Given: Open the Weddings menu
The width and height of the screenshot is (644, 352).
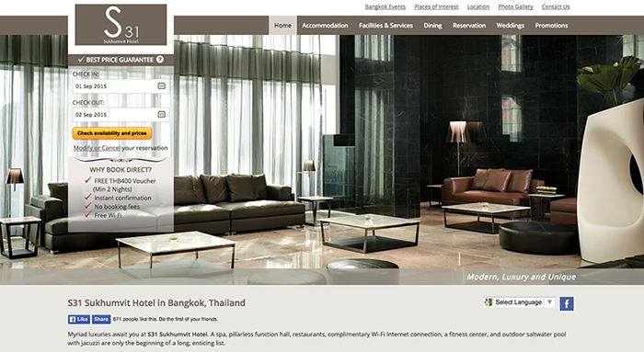Looking at the screenshot, I should click(x=510, y=26).
